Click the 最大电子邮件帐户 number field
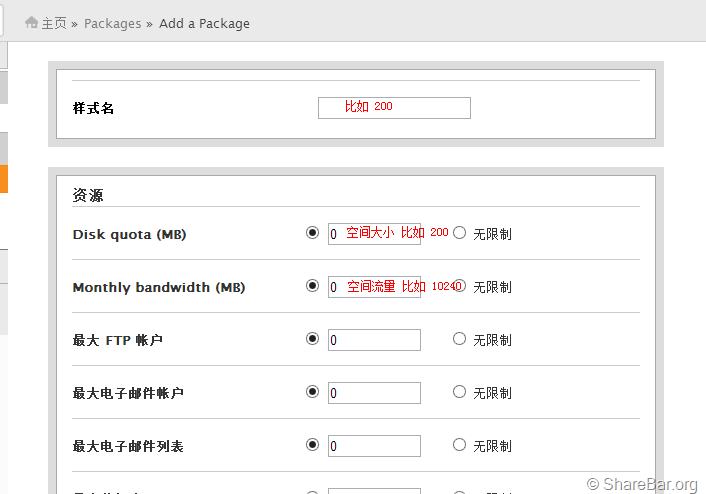 coord(374,393)
